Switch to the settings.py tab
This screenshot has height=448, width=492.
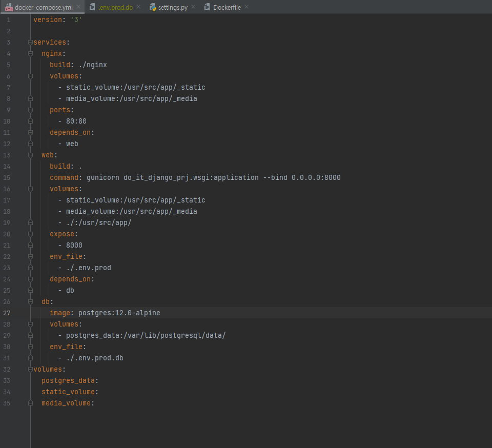click(173, 7)
